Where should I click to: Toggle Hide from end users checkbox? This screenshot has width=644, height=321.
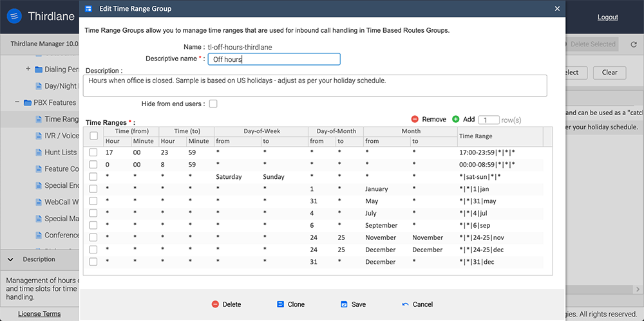[213, 104]
